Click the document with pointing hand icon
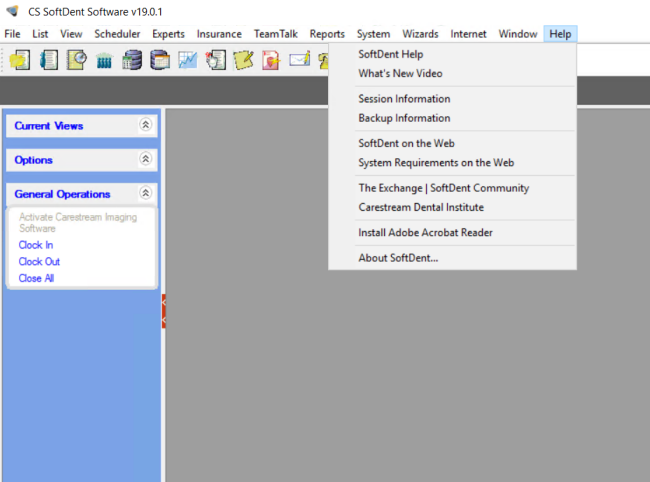The width and height of the screenshot is (650, 482). click(x=216, y=60)
